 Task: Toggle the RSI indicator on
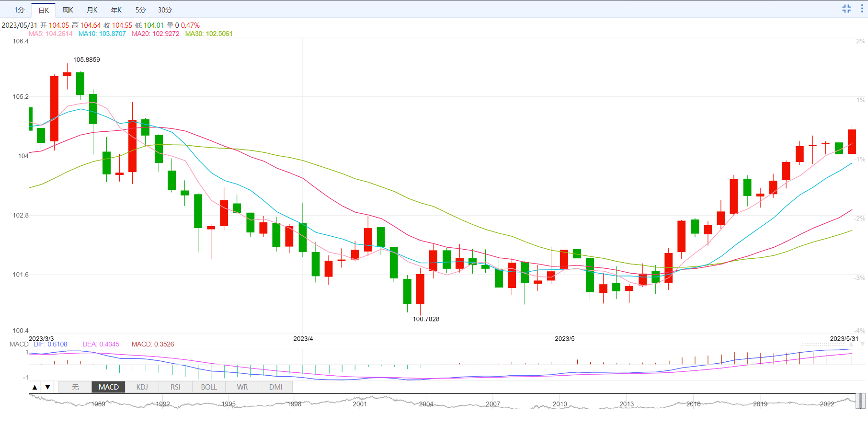(175, 387)
